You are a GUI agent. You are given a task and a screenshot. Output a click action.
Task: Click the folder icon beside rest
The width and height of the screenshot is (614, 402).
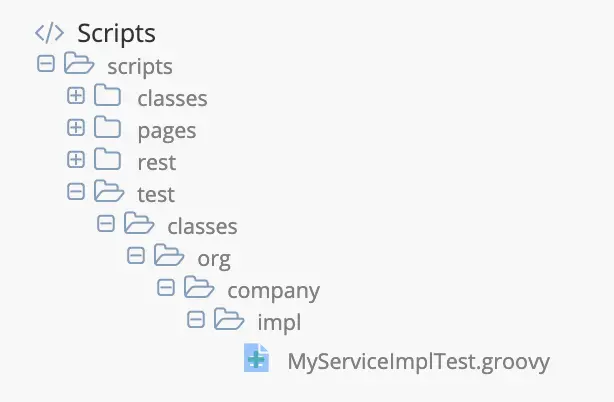pyautogui.click(x=107, y=159)
